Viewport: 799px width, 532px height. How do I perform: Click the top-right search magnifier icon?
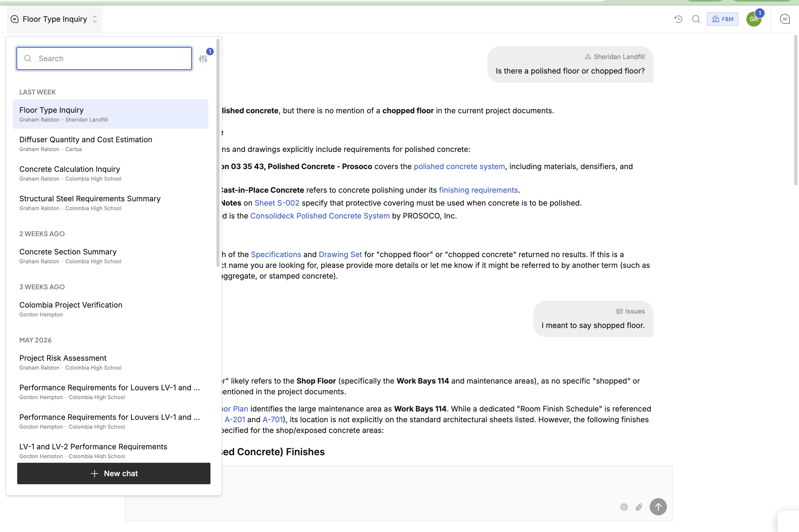pyautogui.click(x=696, y=19)
